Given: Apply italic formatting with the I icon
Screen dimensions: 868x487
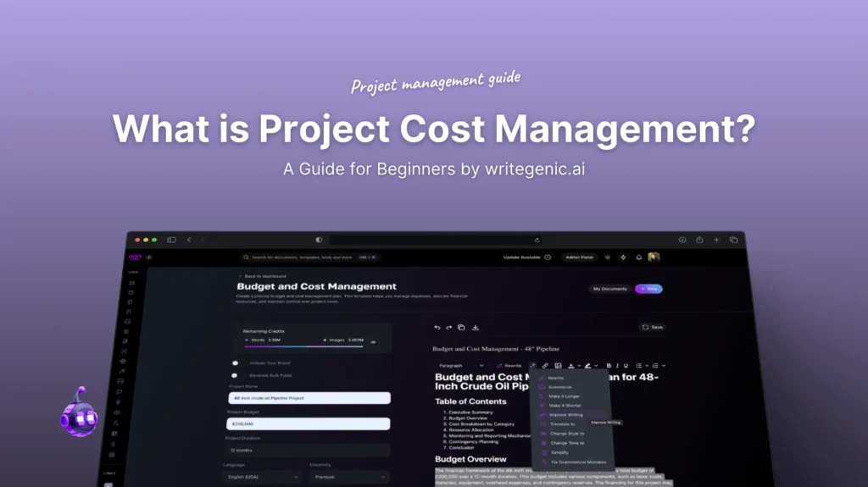Looking at the screenshot, I should tap(617, 366).
